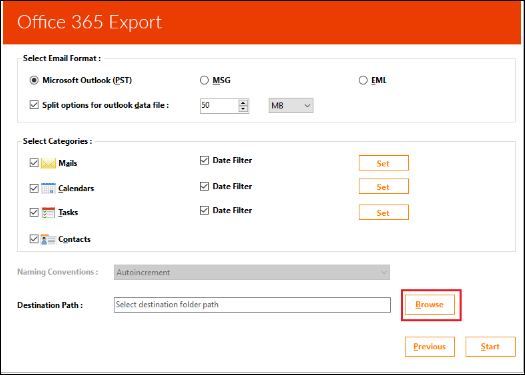Click the Tasks checklist icon

48,213
